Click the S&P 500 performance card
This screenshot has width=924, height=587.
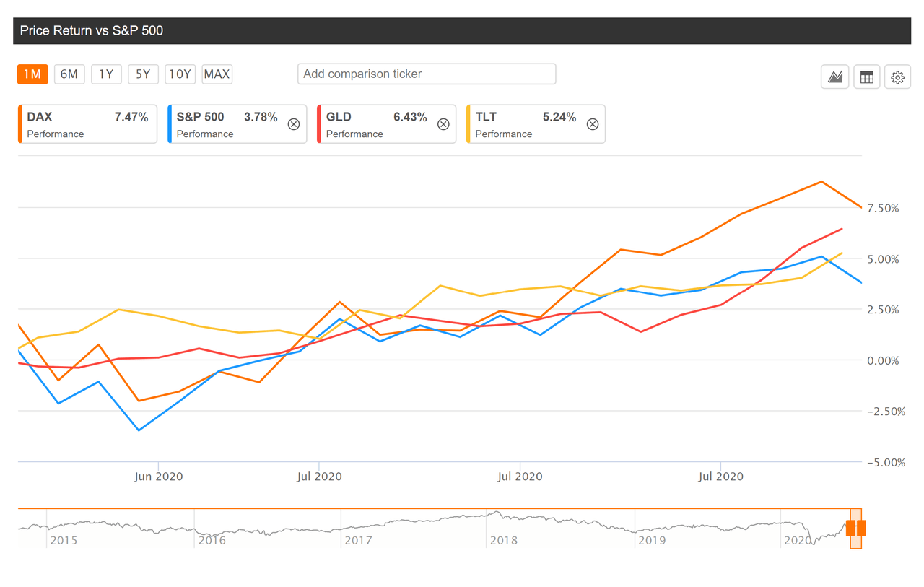237,124
